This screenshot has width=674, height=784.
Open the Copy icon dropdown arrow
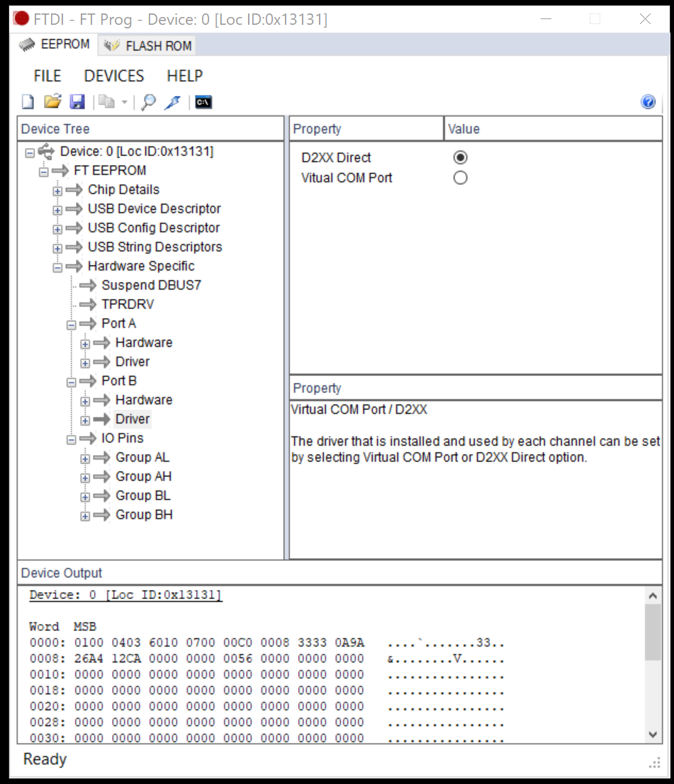point(125,103)
